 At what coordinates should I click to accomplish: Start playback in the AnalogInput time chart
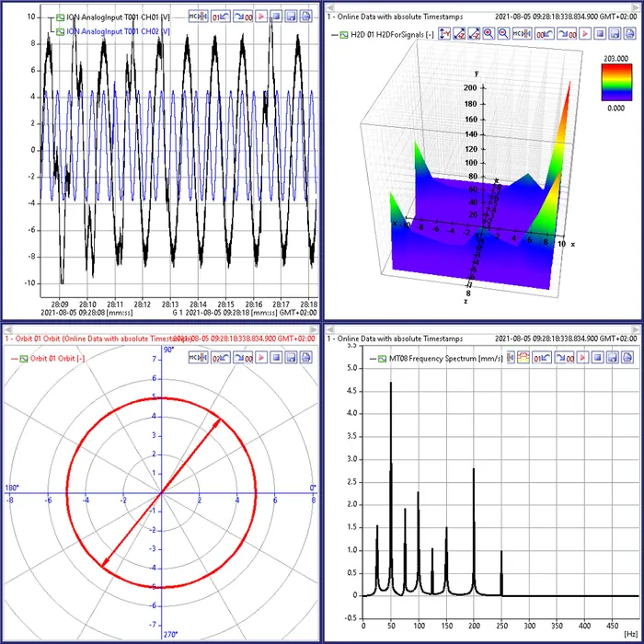click(261, 17)
